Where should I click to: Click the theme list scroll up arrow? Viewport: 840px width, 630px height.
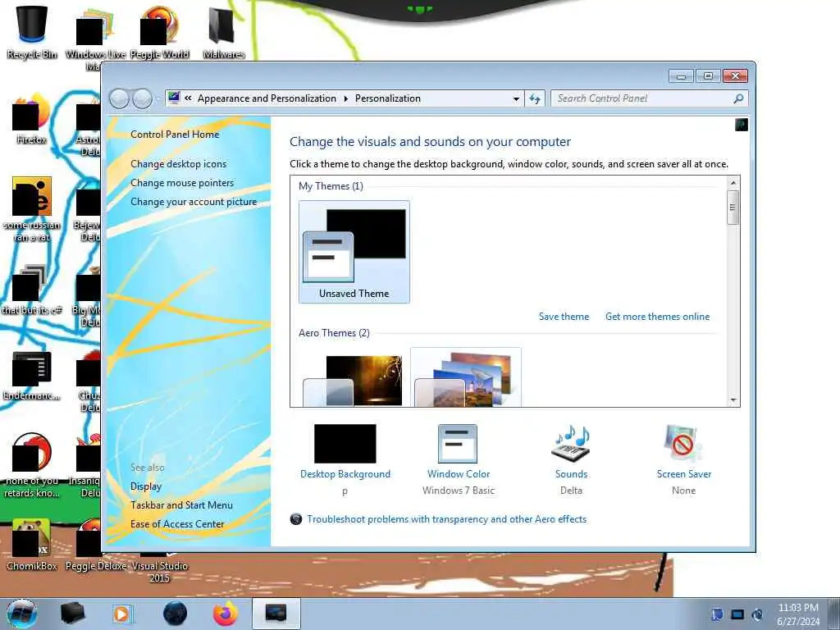point(733,183)
